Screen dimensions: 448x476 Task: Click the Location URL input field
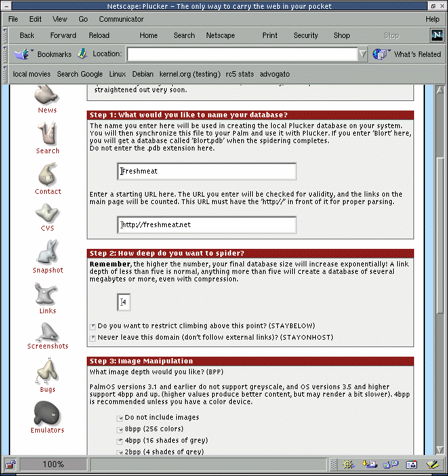click(242, 54)
